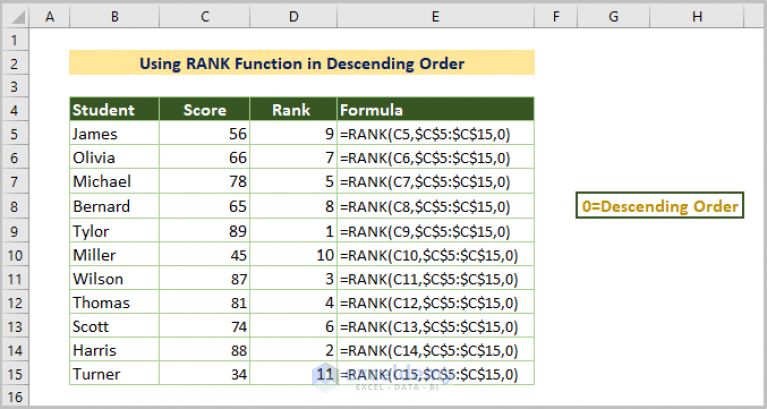The width and height of the screenshot is (767, 409).
Task: Click Tylor's rank value 1
Action: pyautogui.click(x=293, y=230)
